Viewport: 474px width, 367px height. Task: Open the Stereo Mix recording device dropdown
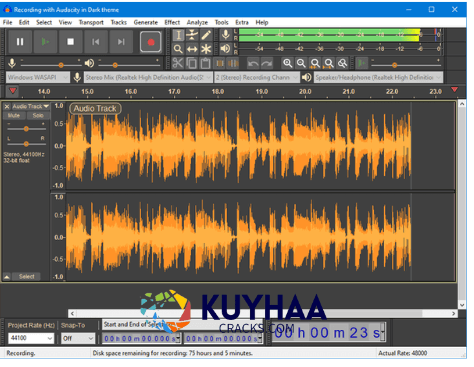[x=148, y=77]
